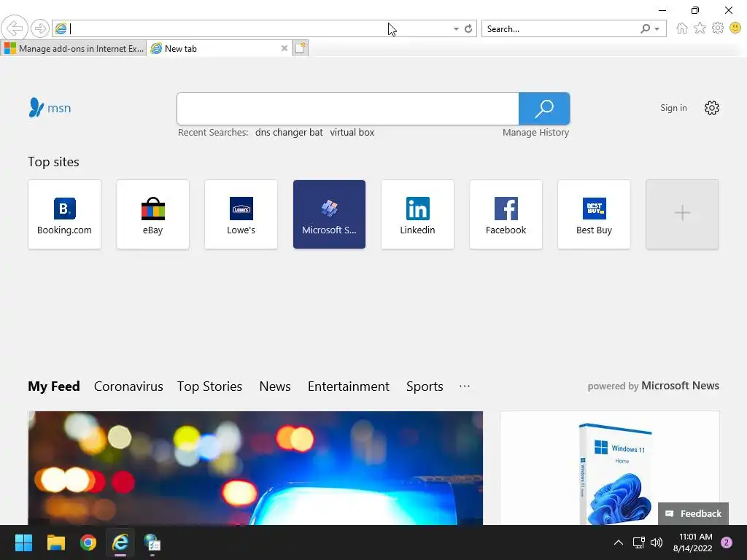Open the Microsoft Store top site tile
Screen dimensions: 747x560
click(x=329, y=214)
